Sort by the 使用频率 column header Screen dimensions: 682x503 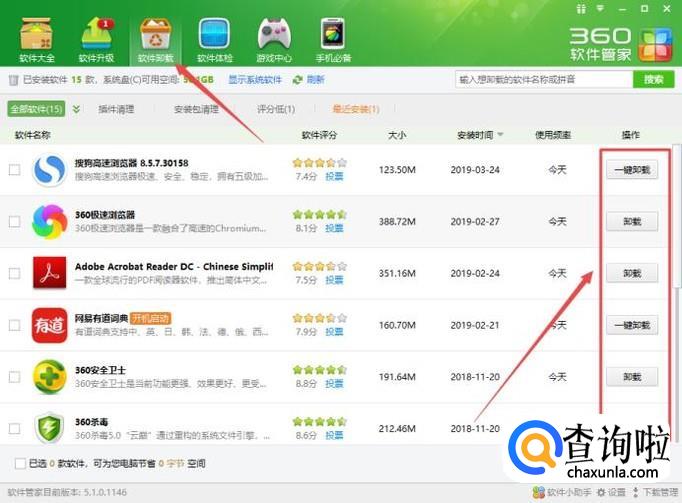[553, 135]
